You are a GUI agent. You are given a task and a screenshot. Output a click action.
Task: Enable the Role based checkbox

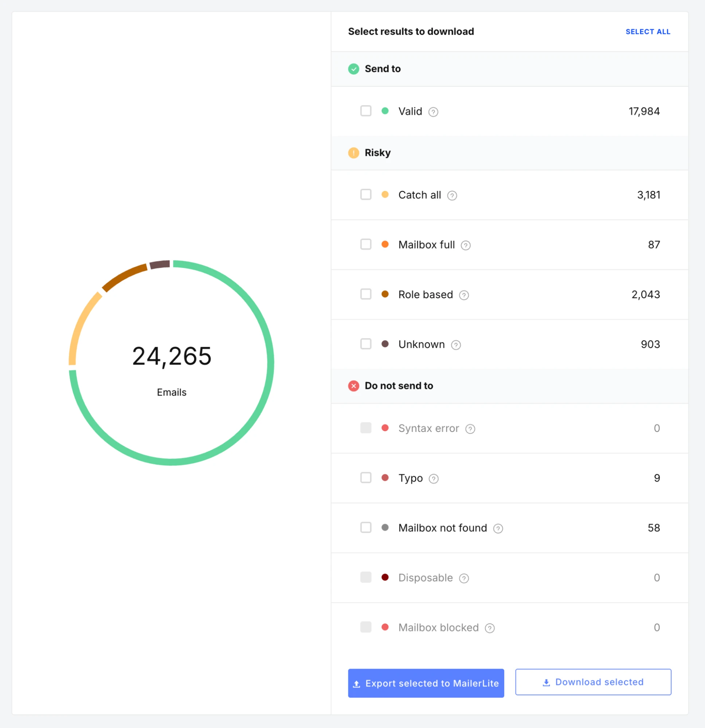pyautogui.click(x=366, y=294)
